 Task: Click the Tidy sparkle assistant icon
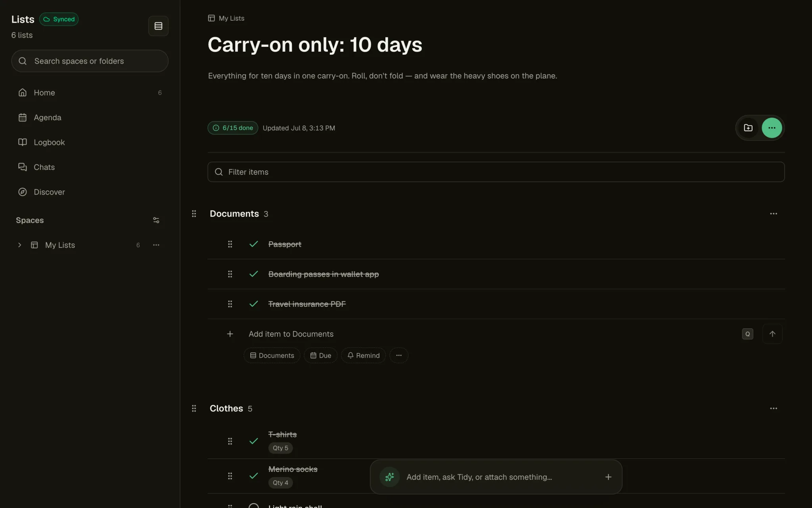[x=389, y=477]
